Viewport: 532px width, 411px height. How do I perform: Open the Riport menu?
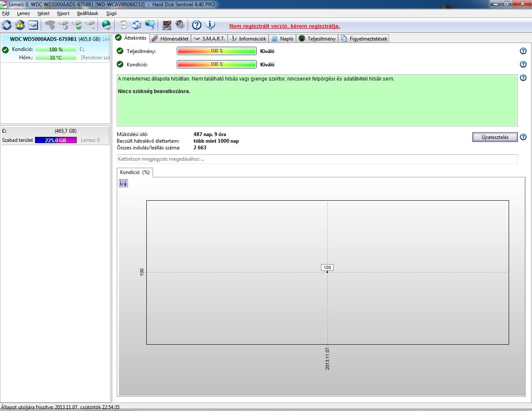[63, 13]
